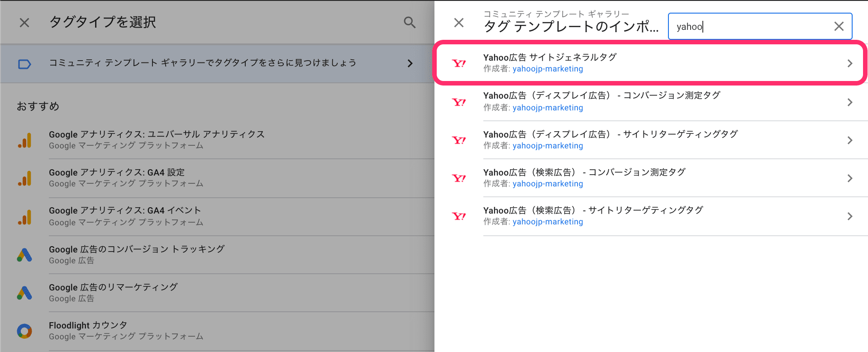Click the search magnifier in タグタイプを選択
Image resolution: width=868 pixels, height=352 pixels.
click(410, 23)
